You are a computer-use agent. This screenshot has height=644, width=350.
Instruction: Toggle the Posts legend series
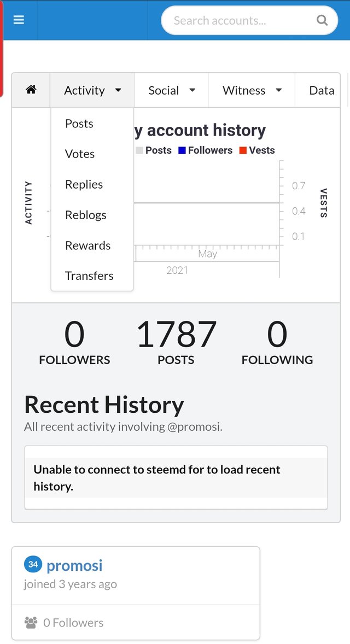point(154,150)
